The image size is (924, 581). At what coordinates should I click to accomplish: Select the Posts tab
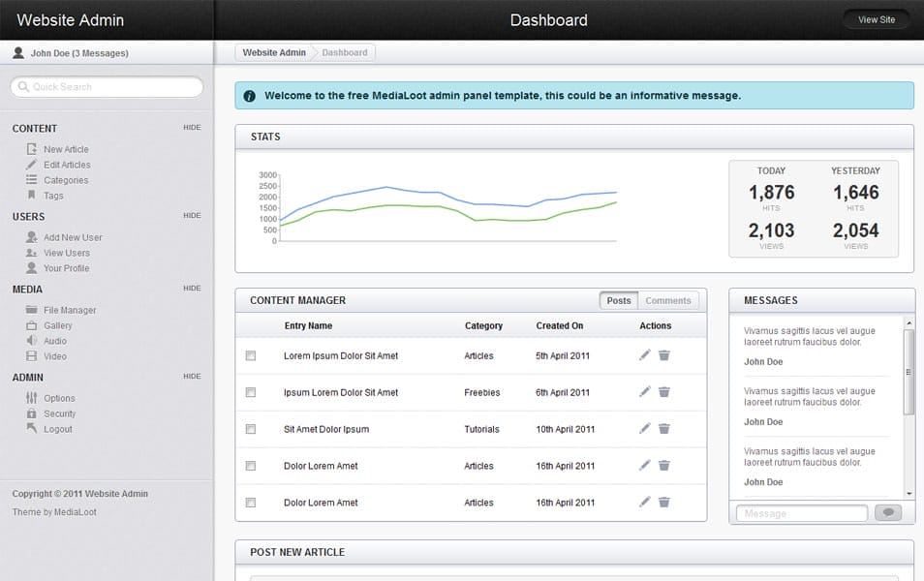[x=618, y=300]
